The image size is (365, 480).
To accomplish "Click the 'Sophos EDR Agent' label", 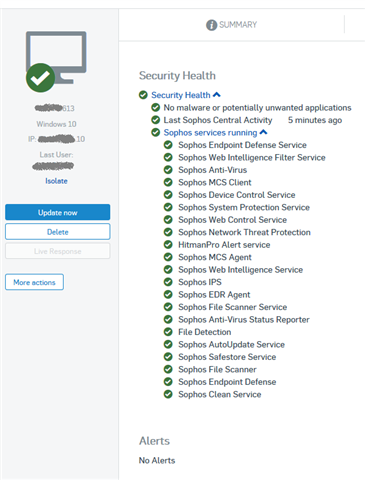I will pyautogui.click(x=214, y=295).
